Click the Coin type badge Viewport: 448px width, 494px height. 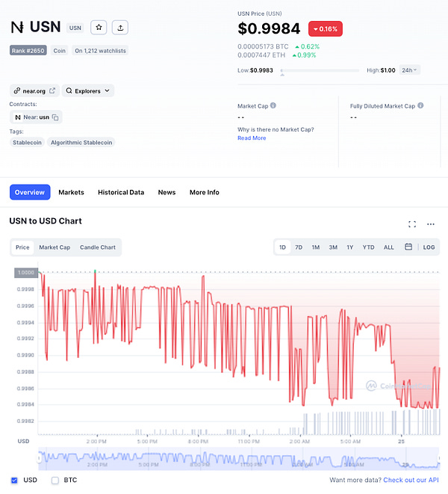tap(59, 50)
